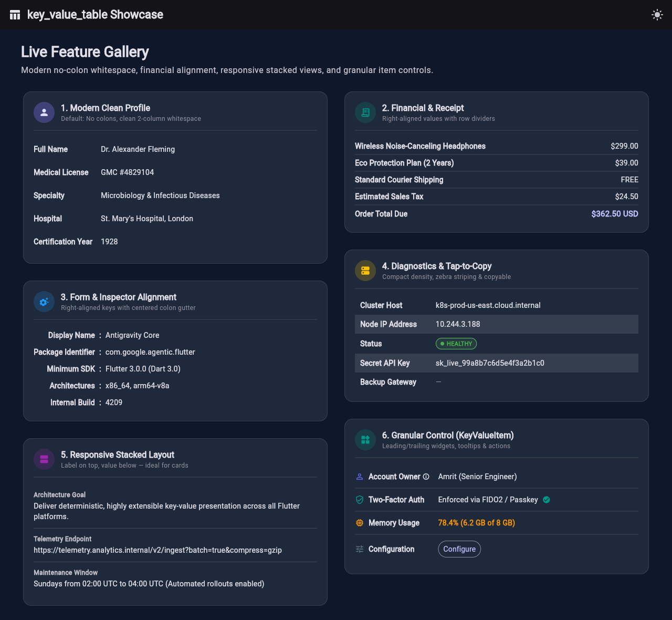This screenshot has width=672, height=620.
Task: Click the verified checkmark after FIDO2 / Passkey
Action: coord(547,500)
